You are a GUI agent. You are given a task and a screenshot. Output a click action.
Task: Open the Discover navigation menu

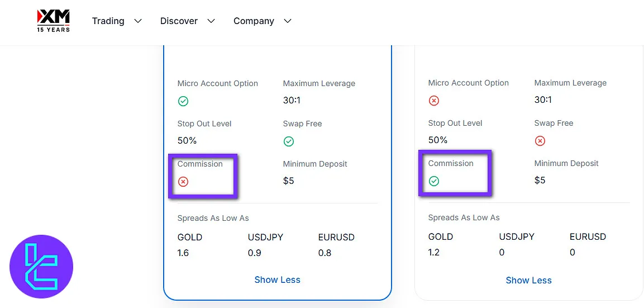pyautogui.click(x=179, y=21)
